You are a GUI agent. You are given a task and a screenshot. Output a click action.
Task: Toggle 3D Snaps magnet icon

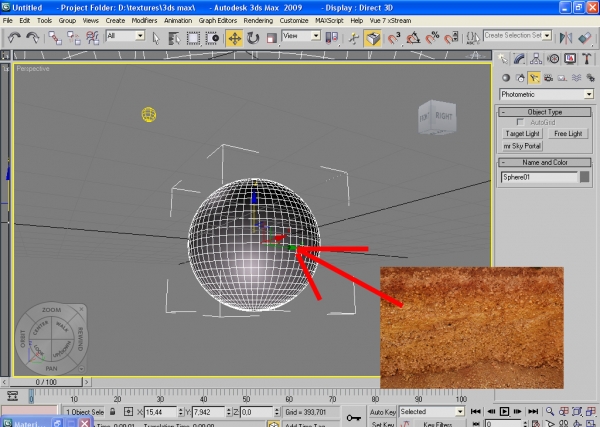pyautogui.click(x=393, y=38)
